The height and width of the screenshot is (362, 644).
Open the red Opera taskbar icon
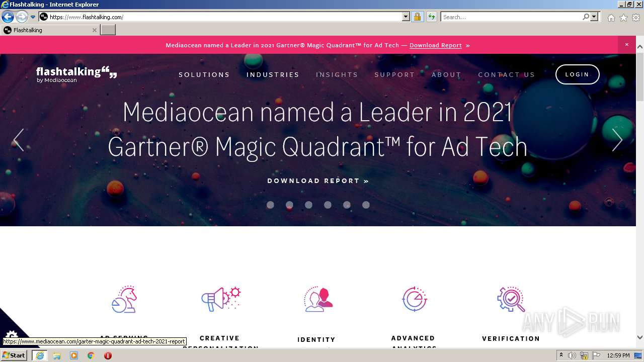pos(108,355)
